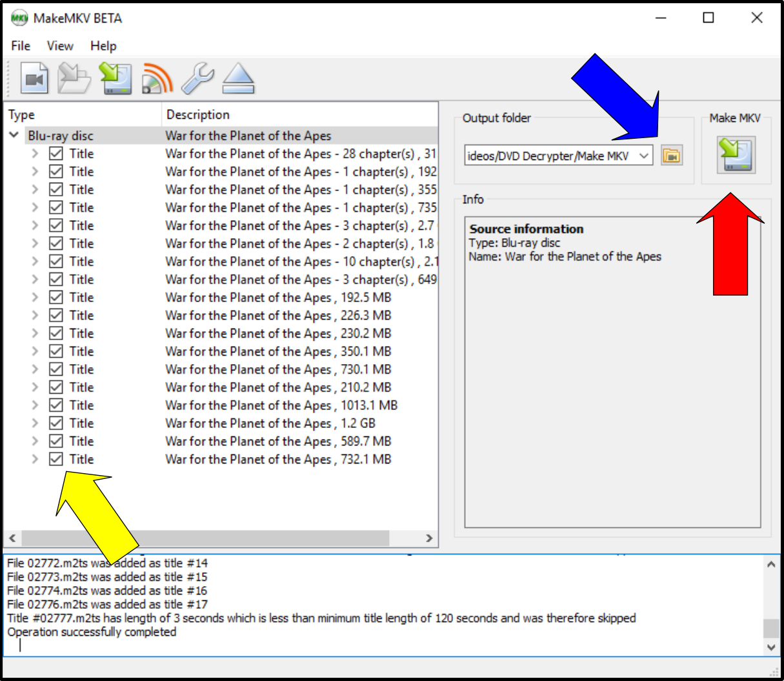Expand the 230.2 MB title row
Image resolution: width=784 pixels, height=681 pixels.
click(x=35, y=334)
